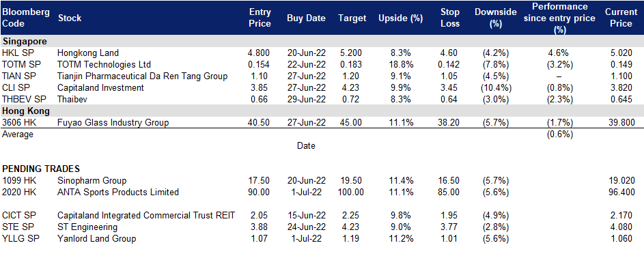Click the Hongkong Land stock name
Image resolution: width=644 pixels, height=256 pixels.
88,53
